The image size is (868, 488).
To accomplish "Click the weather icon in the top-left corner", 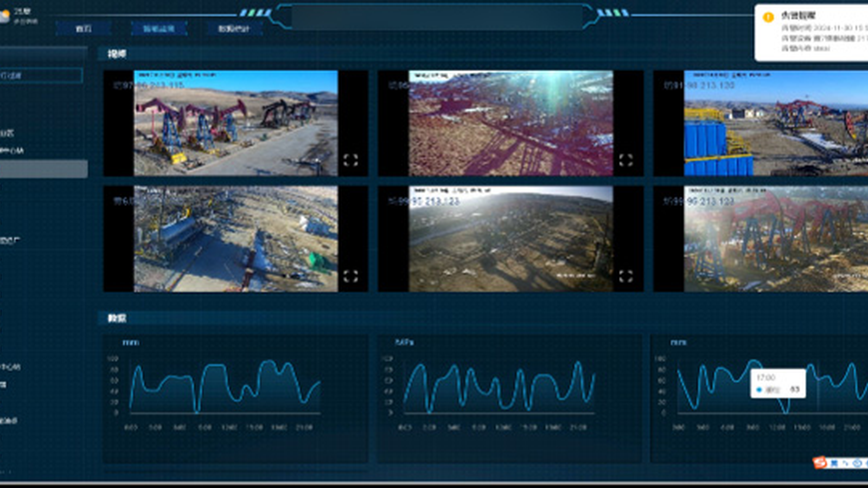I will point(4,16).
